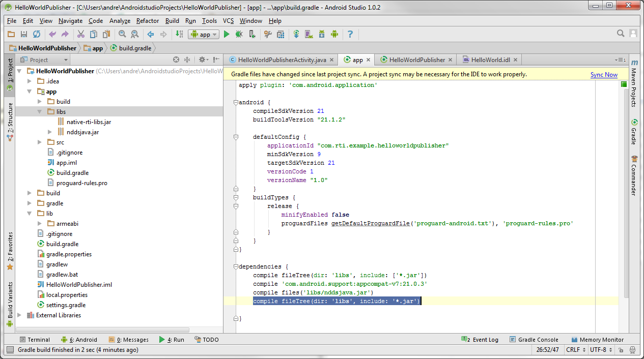The width and height of the screenshot is (644, 359).
Task: Open the Project view selector dropdown
Action: [x=44, y=59]
